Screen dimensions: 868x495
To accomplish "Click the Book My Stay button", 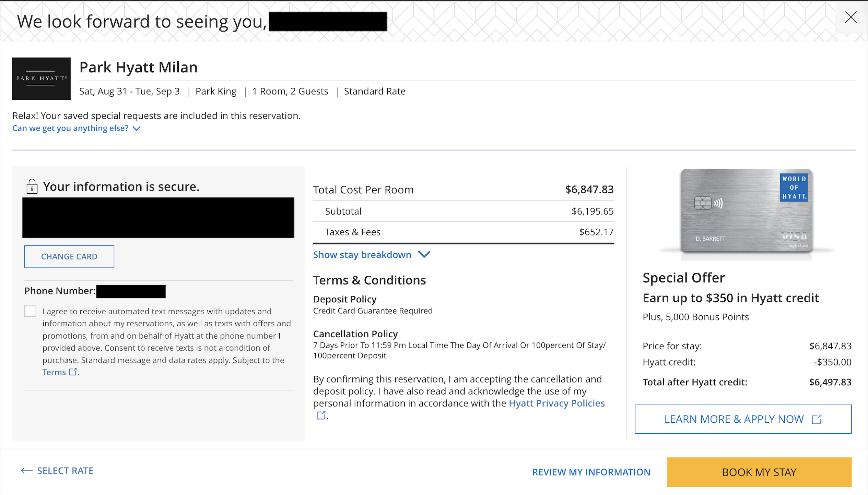I will (759, 472).
